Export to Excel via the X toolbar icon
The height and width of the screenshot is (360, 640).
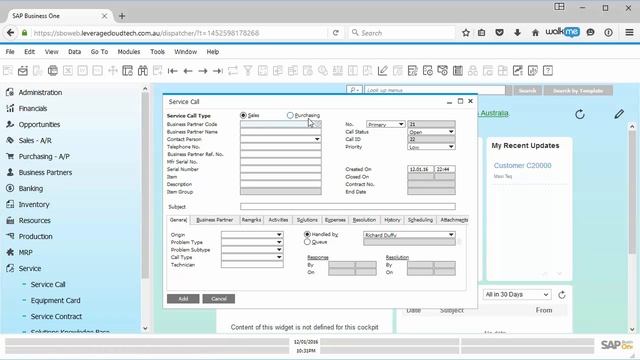(68, 71)
